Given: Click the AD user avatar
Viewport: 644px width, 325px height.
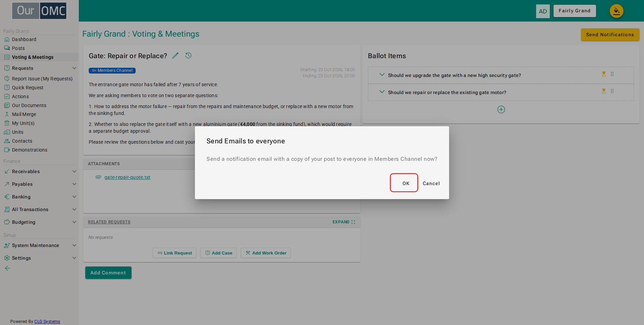Looking at the screenshot, I should (x=543, y=11).
